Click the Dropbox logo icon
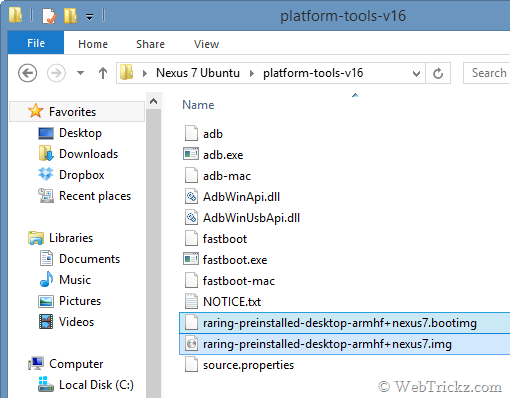510x398 pixels. [46, 174]
